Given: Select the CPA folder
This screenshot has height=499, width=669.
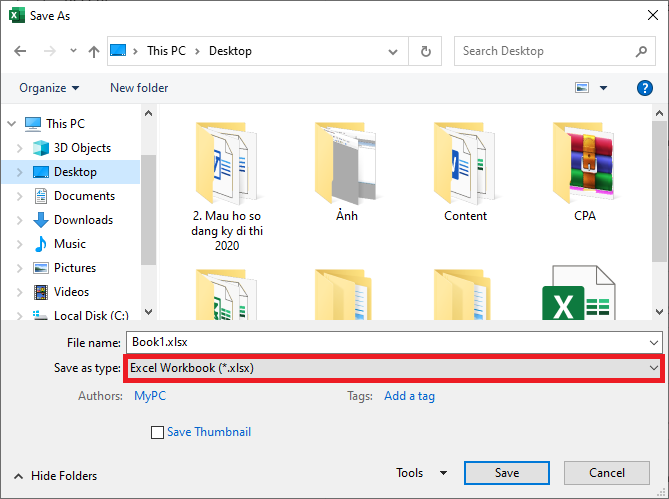Looking at the screenshot, I should (x=585, y=171).
